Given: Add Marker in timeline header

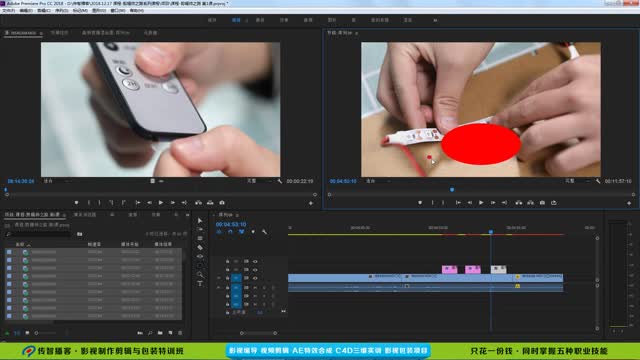Looking at the screenshot, I should point(253,232).
